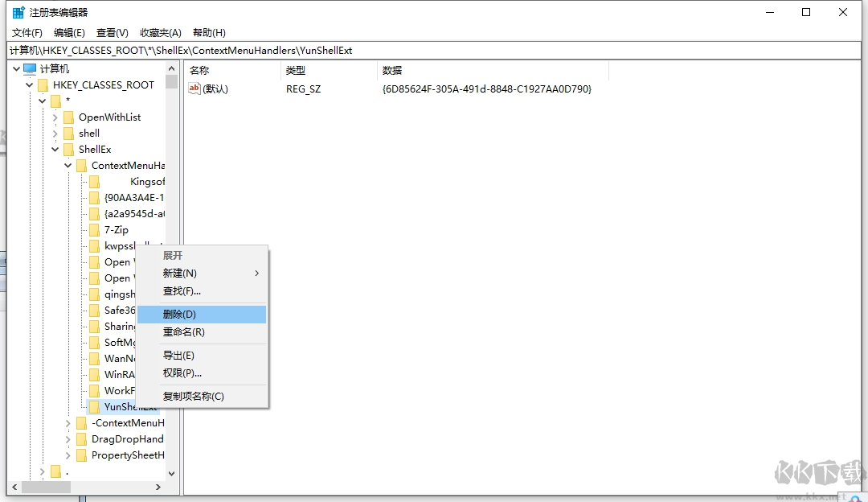Viewport: 868px width, 502px height.
Task: Click the (默认) string value icon
Action: tap(194, 89)
